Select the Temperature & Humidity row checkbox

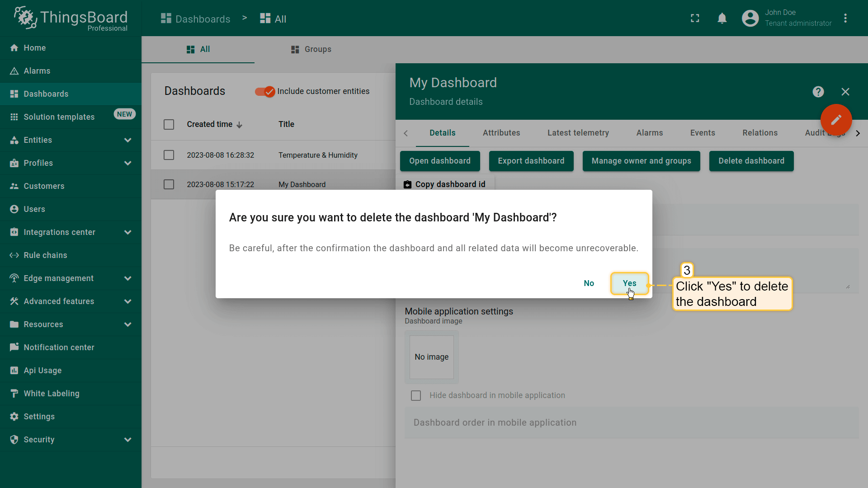coord(169,155)
